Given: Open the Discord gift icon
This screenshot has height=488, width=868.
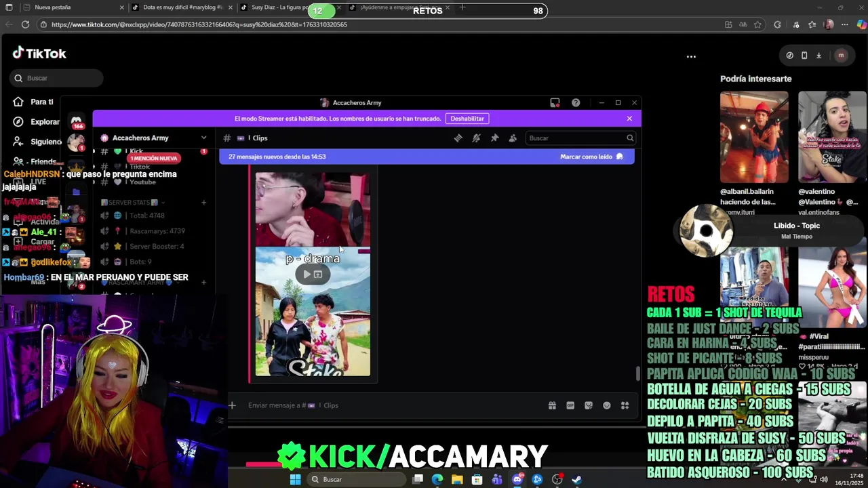Looking at the screenshot, I should tap(552, 405).
